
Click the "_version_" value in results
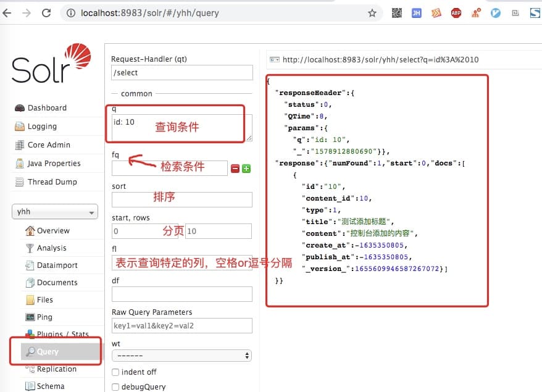coord(397,269)
